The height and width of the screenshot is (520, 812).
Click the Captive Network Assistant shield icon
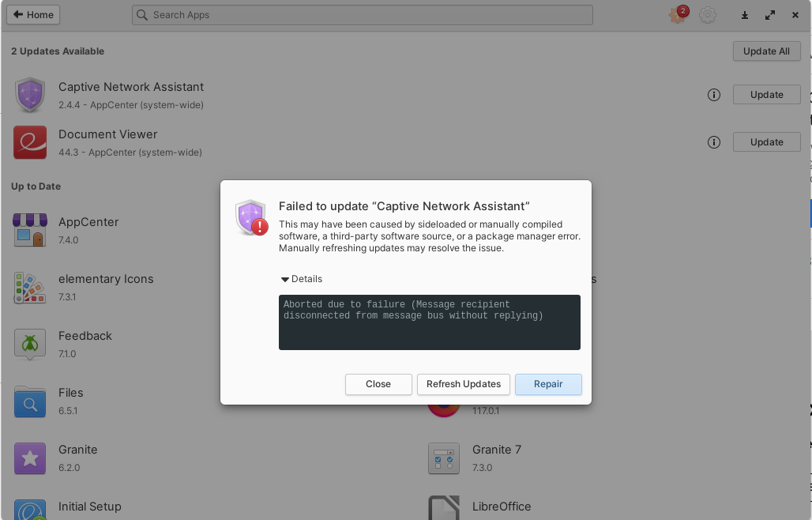click(29, 94)
